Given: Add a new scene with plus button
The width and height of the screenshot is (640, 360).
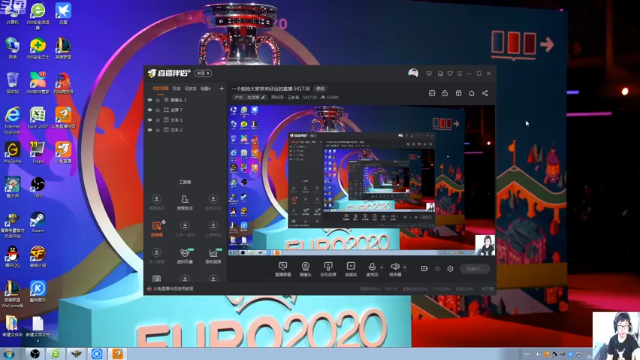Looking at the screenshot, I should click(221, 88).
